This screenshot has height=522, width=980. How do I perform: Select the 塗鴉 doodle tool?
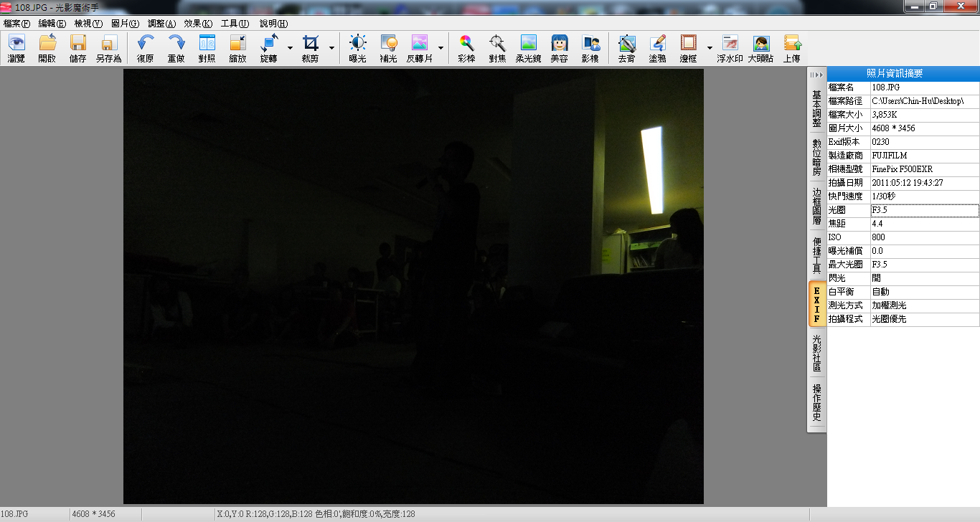click(658, 48)
